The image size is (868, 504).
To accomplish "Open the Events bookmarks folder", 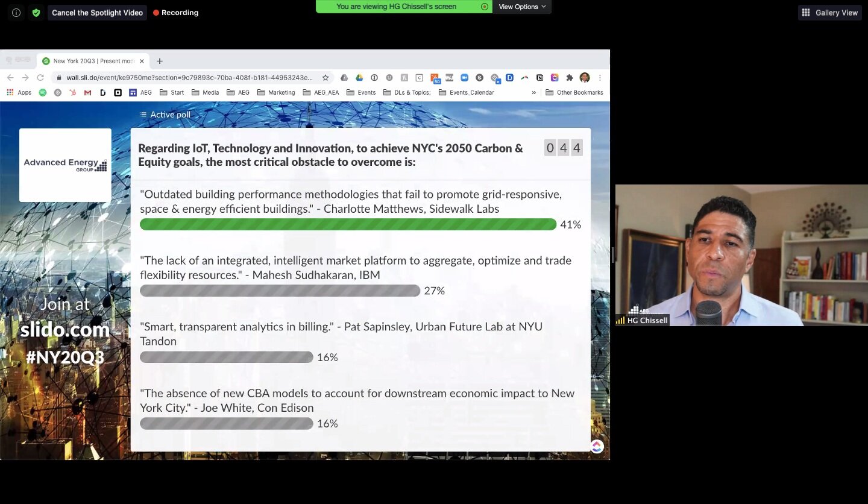I will tap(361, 93).
